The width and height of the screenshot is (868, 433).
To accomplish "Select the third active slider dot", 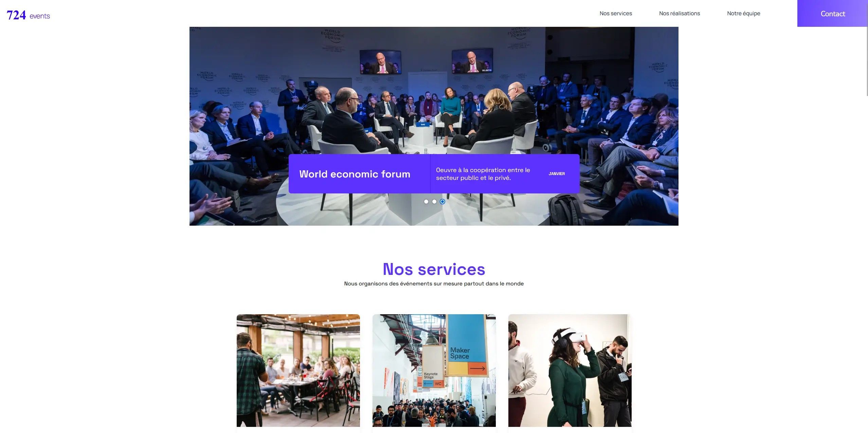I will click(x=442, y=202).
